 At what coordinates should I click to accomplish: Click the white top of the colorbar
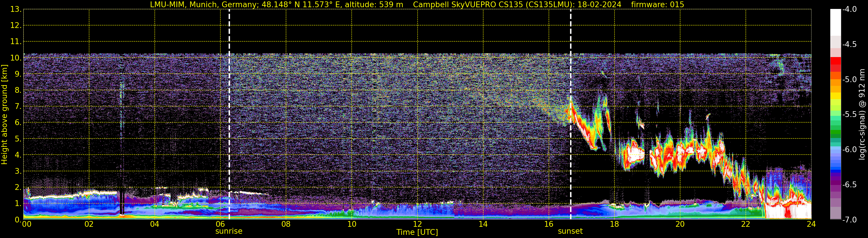click(836, 22)
